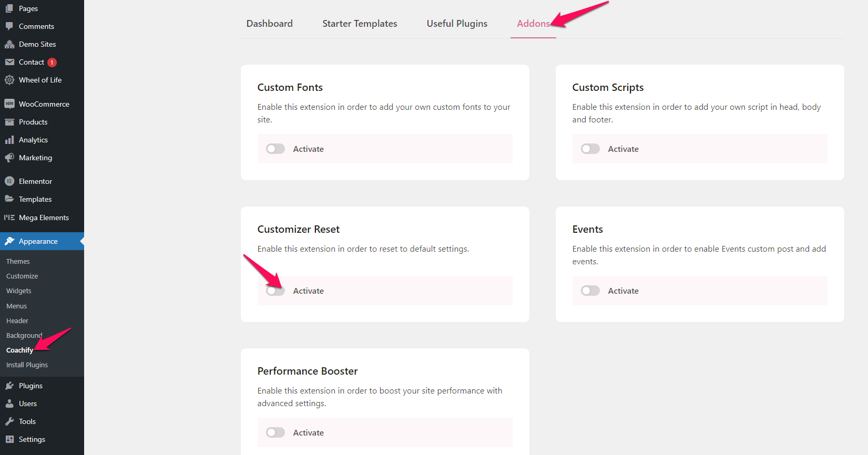Activate the Customizer Reset extension
Screen dimensions: 868x455
[275, 290]
